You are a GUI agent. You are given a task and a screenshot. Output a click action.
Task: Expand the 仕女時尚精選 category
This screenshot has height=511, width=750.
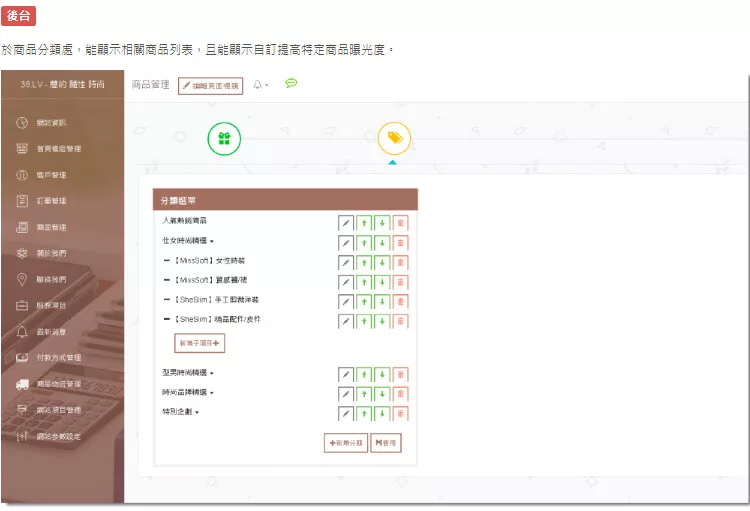[x=212, y=241]
